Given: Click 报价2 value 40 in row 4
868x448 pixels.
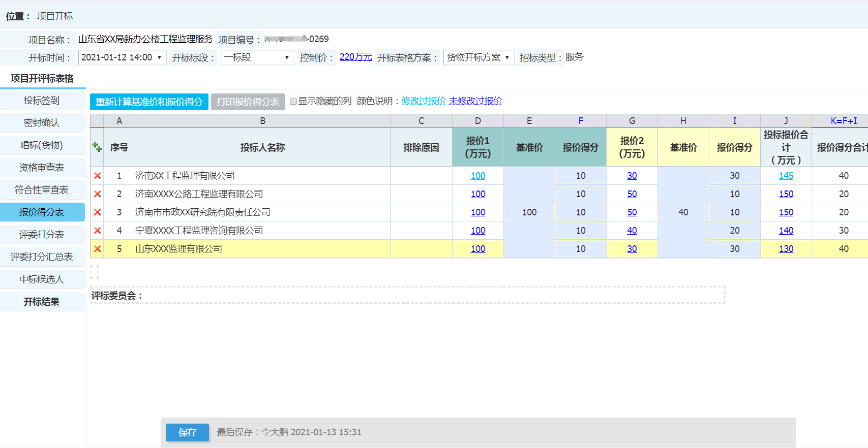Looking at the screenshot, I should (x=632, y=231).
